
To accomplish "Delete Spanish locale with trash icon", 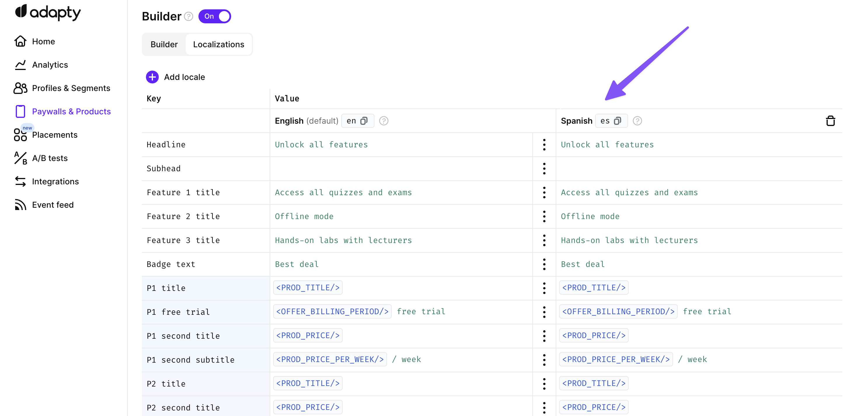I will tap(830, 121).
